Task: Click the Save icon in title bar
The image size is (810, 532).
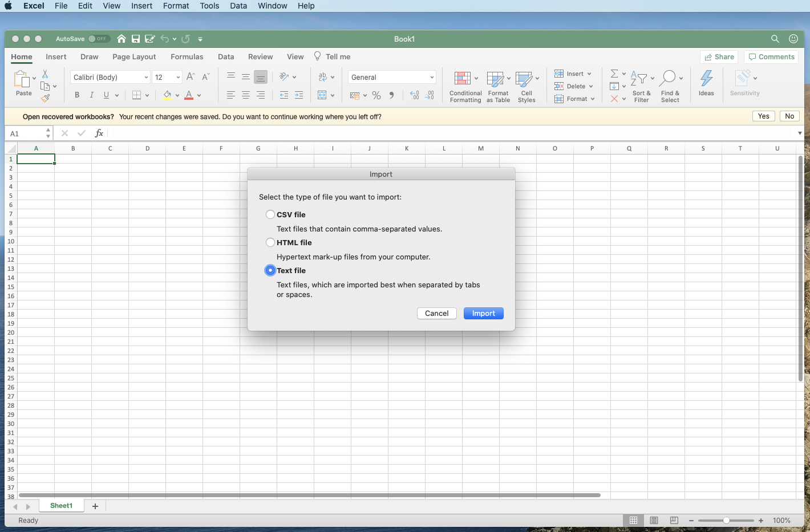Action: pos(136,39)
